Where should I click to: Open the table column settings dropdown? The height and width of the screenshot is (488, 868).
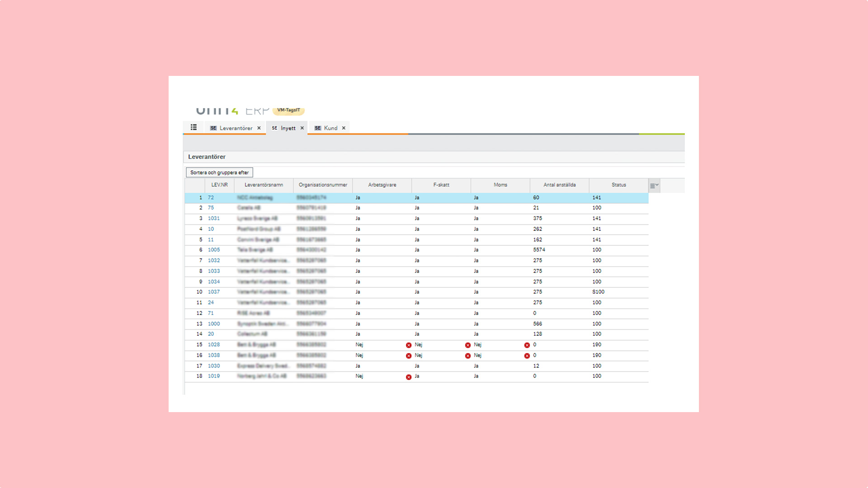click(x=654, y=185)
